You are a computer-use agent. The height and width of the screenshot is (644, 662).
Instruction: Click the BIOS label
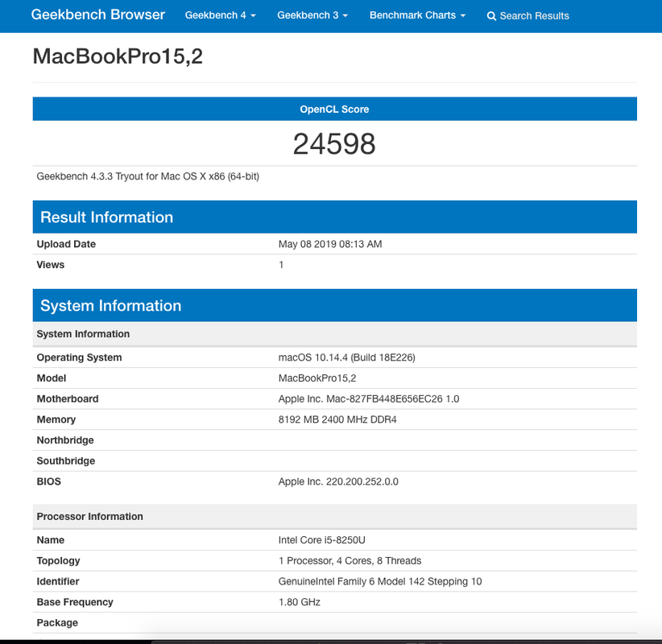click(49, 481)
